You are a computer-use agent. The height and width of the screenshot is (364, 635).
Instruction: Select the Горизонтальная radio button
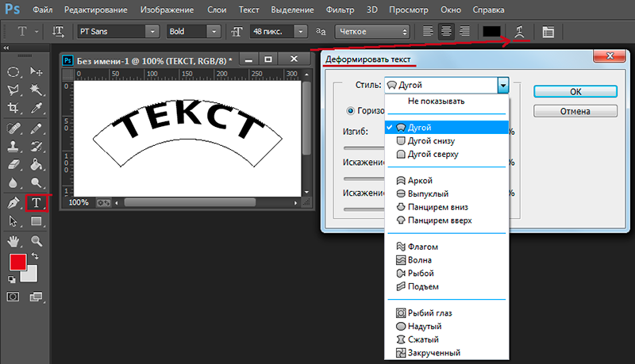(x=351, y=111)
